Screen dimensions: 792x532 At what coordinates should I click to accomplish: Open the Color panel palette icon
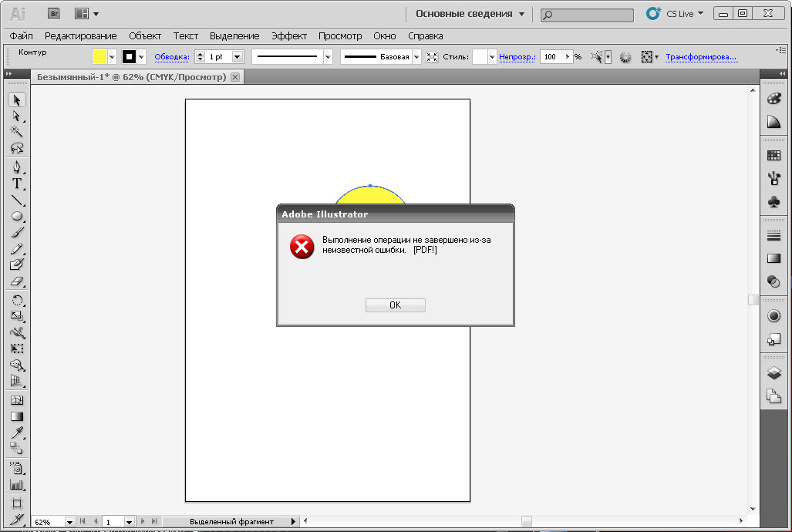coord(773,99)
